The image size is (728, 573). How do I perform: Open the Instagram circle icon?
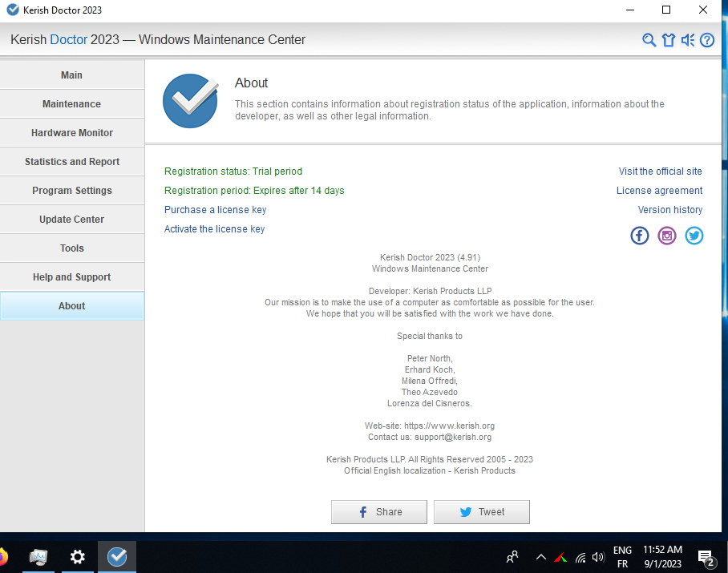coord(667,236)
